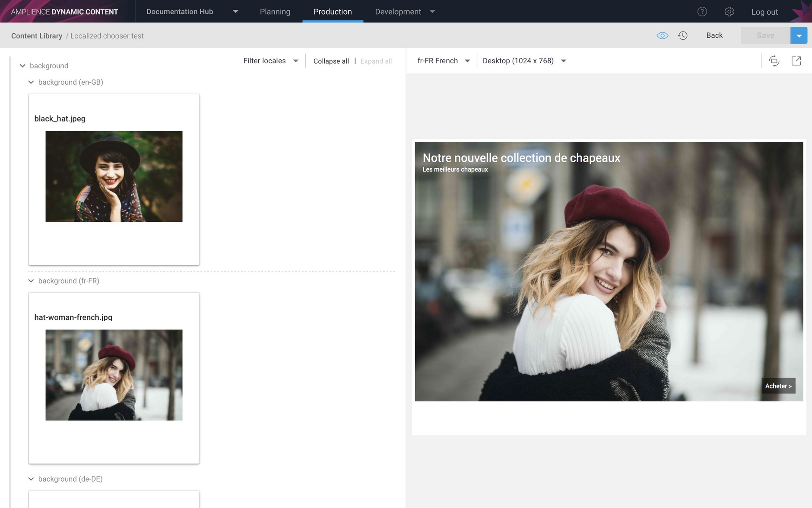This screenshot has height=508, width=812.
Task: Open the Documentation Hub dropdown
Action: pyautogui.click(x=192, y=12)
